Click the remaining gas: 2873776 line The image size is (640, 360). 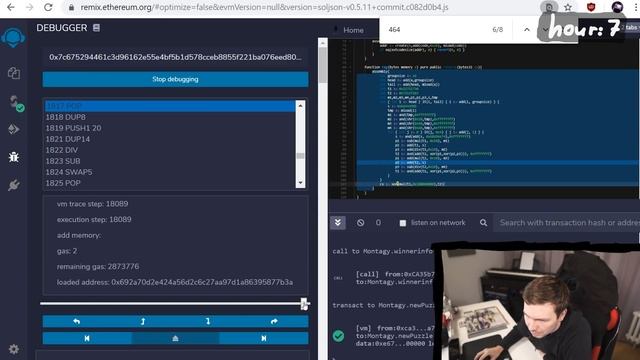(98, 267)
